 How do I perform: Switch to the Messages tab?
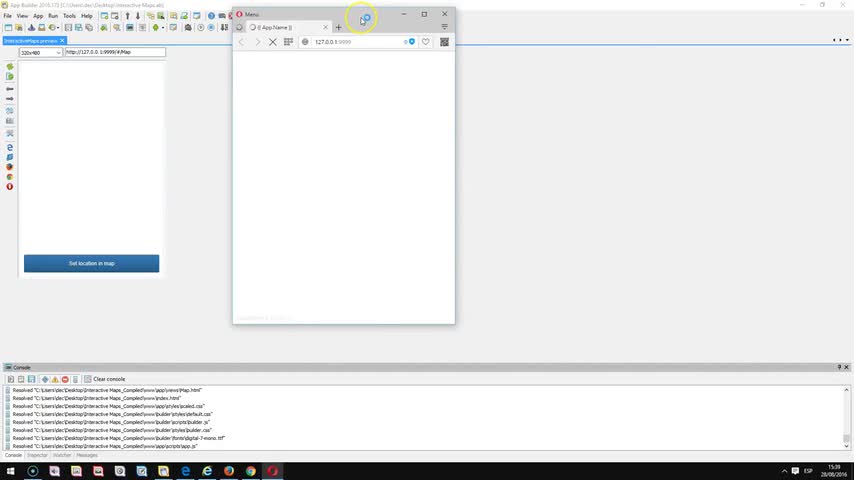pyautogui.click(x=87, y=455)
